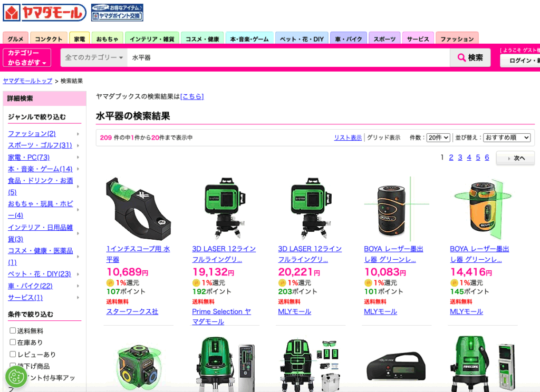
Task: Open the コンタクト tab
Action: pyautogui.click(x=49, y=38)
